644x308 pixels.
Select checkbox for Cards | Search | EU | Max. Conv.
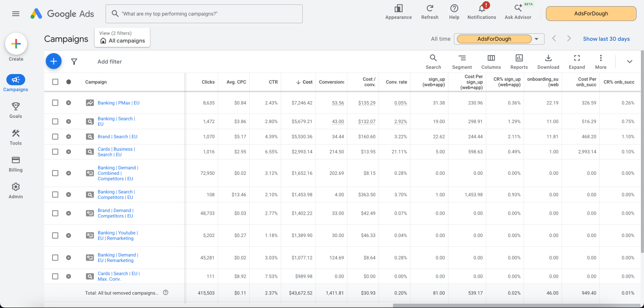pos(55,276)
